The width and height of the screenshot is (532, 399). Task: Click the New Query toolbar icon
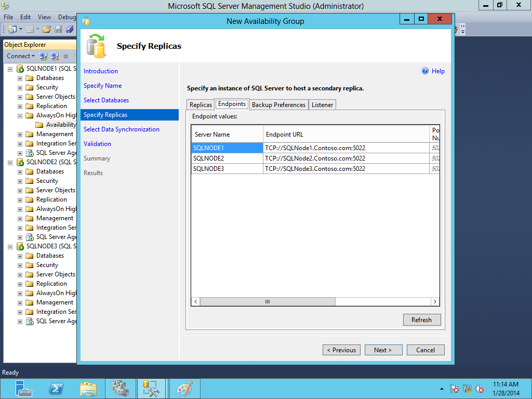(12, 29)
